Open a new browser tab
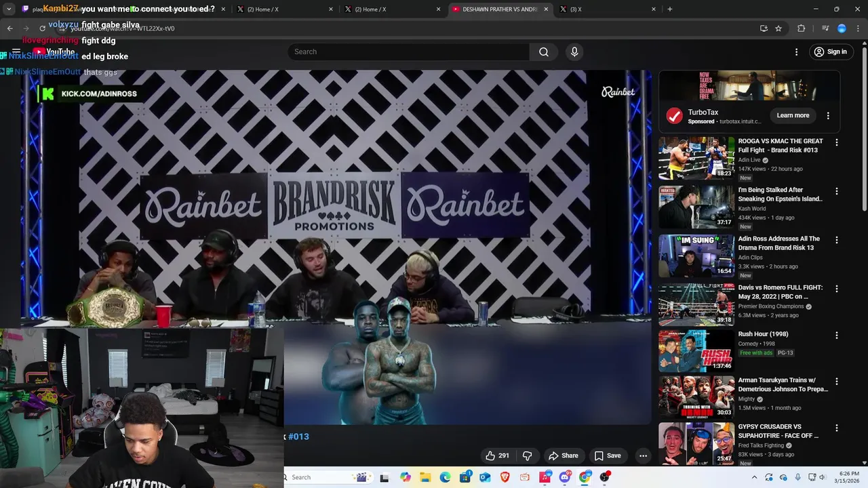 (x=670, y=9)
